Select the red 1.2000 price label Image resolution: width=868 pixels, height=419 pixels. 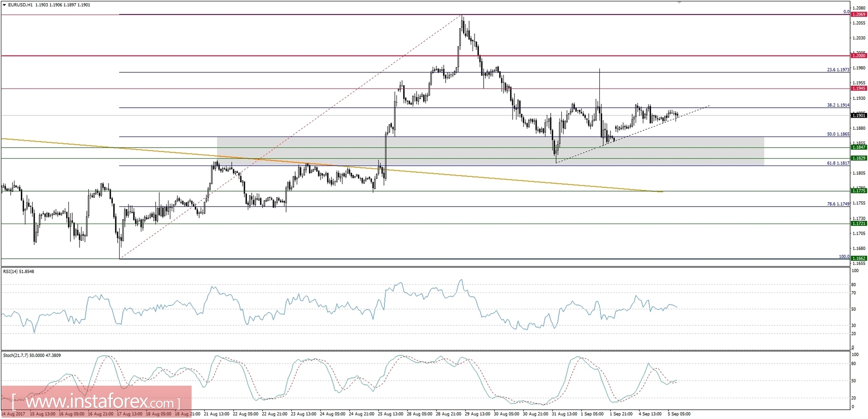click(x=859, y=56)
